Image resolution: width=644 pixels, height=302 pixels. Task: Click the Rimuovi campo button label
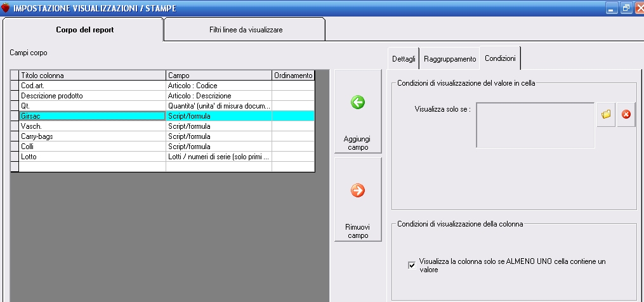tap(358, 232)
